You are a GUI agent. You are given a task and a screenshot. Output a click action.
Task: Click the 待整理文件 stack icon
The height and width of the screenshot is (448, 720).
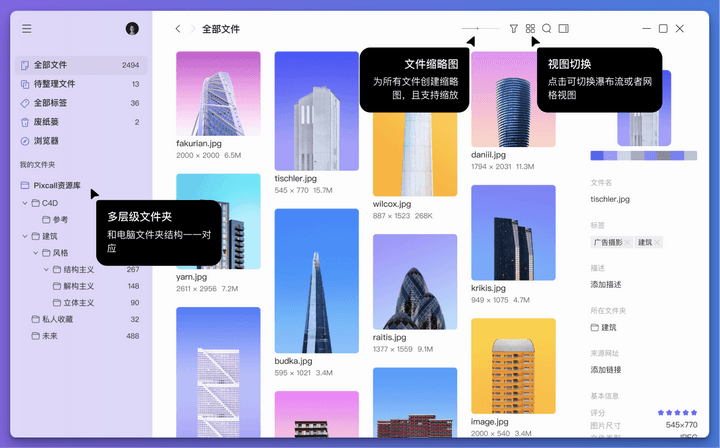[x=25, y=84]
